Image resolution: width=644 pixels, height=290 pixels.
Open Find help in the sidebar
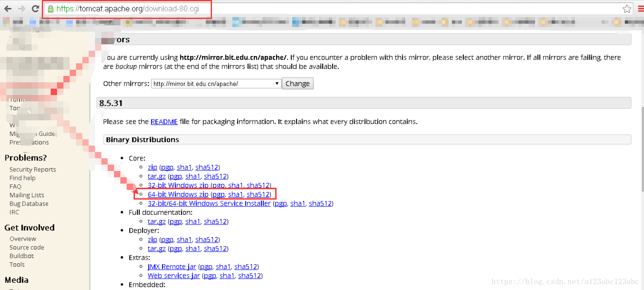pyautogui.click(x=22, y=178)
